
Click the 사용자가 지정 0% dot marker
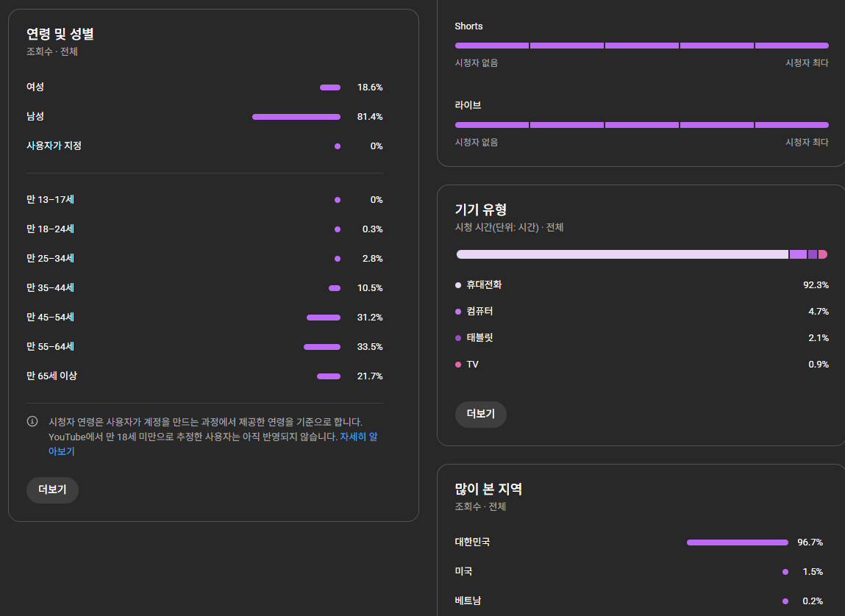(338, 146)
